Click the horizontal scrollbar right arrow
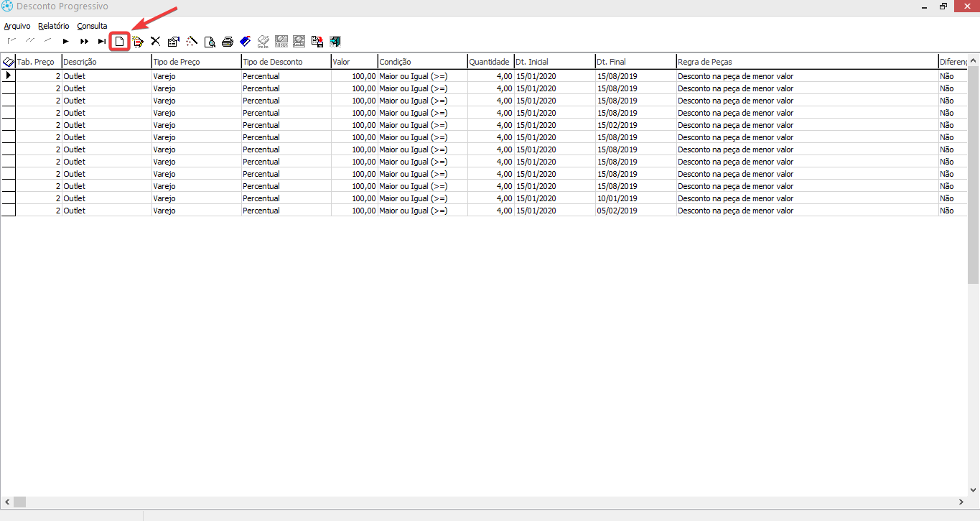 coord(961,502)
